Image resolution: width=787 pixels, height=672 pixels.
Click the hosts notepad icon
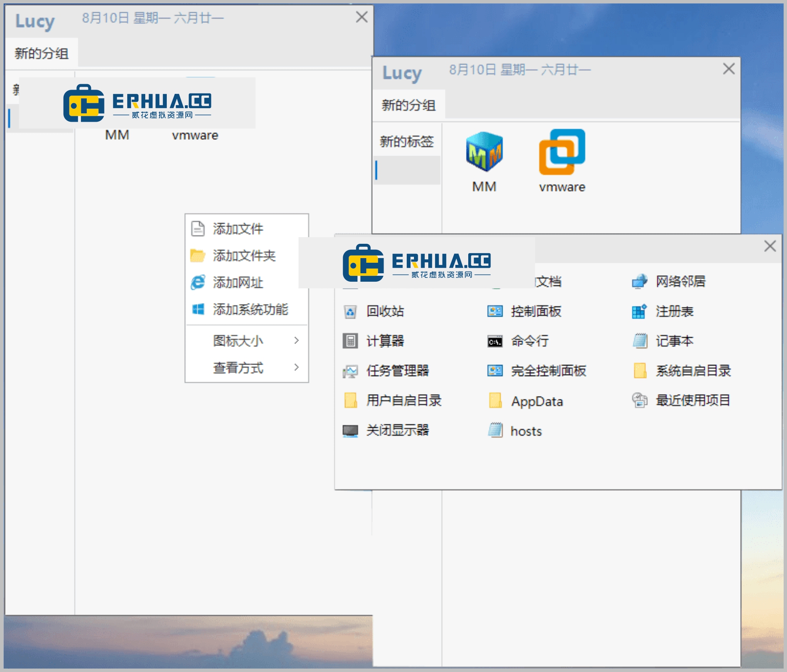pos(495,430)
